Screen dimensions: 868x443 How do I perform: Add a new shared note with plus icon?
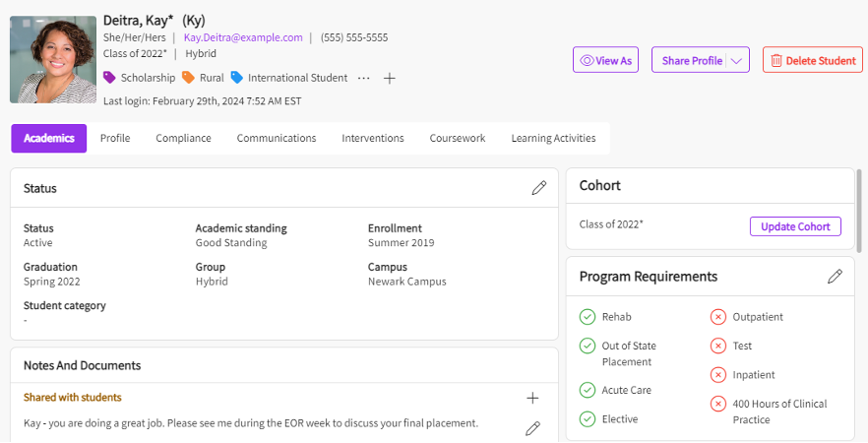[532, 398]
